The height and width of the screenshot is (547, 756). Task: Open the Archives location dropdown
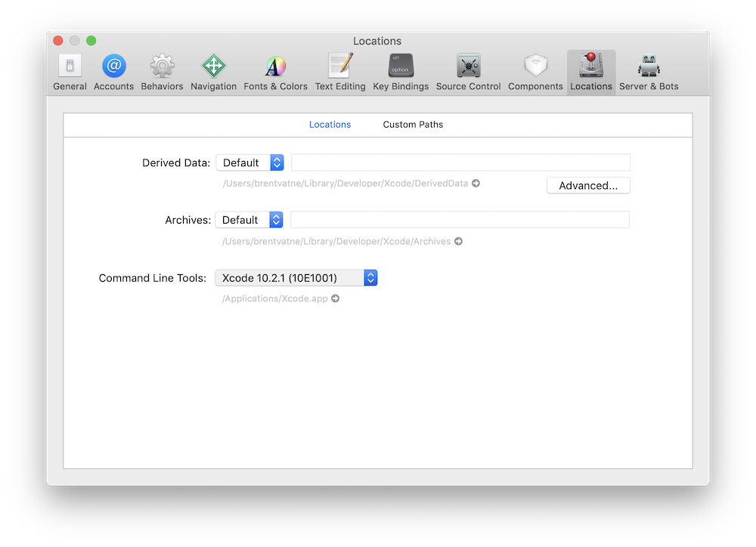tap(249, 220)
